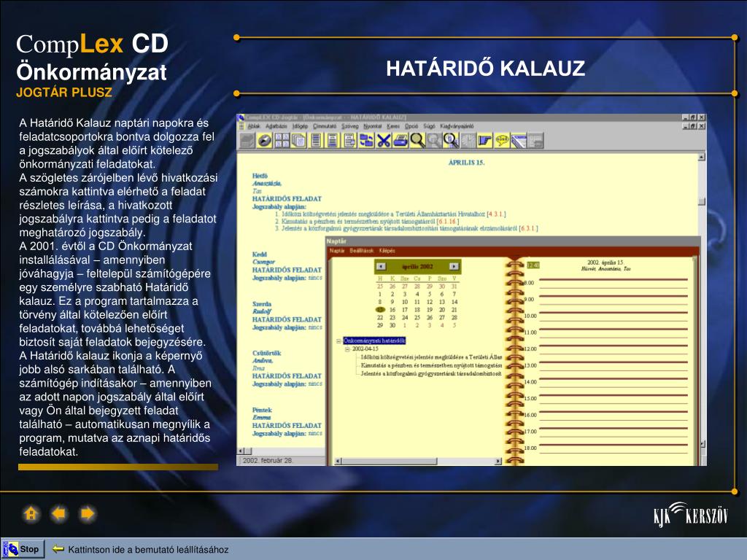Click the ÁPRILIS 15. heading
Viewport: 747px width, 560px height.
(x=466, y=163)
